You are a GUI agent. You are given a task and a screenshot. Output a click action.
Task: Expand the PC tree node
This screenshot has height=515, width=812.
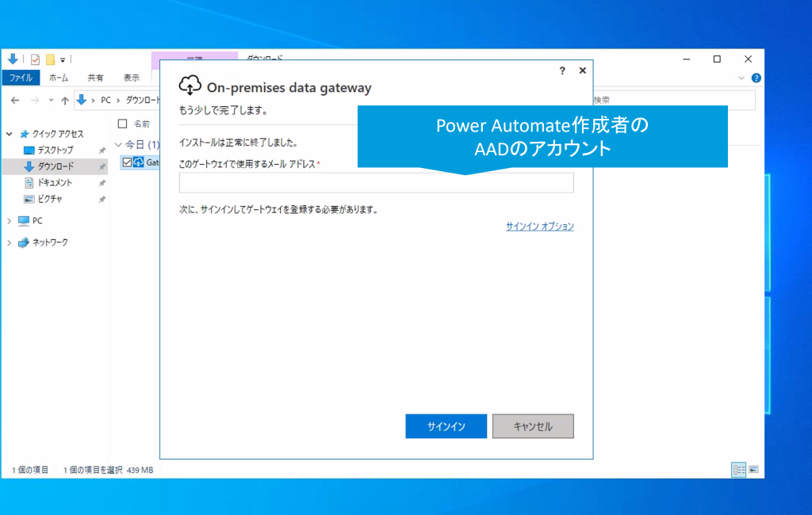pos(10,221)
